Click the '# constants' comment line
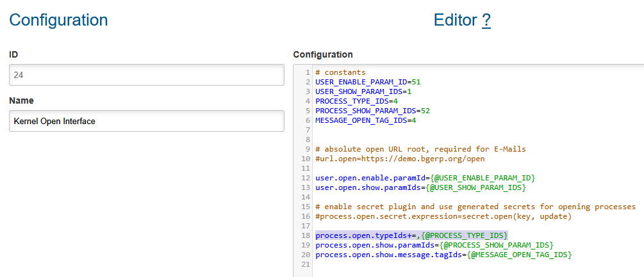 [340, 72]
